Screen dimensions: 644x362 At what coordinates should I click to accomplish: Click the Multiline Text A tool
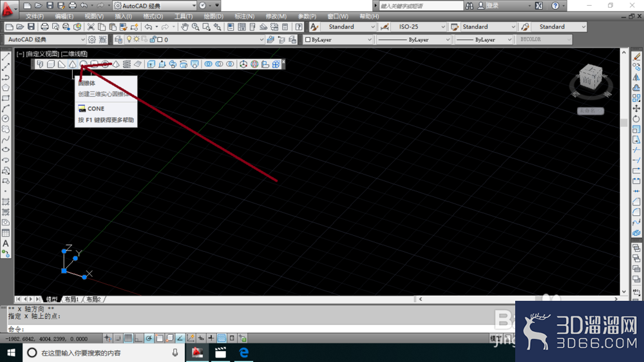click(x=6, y=243)
